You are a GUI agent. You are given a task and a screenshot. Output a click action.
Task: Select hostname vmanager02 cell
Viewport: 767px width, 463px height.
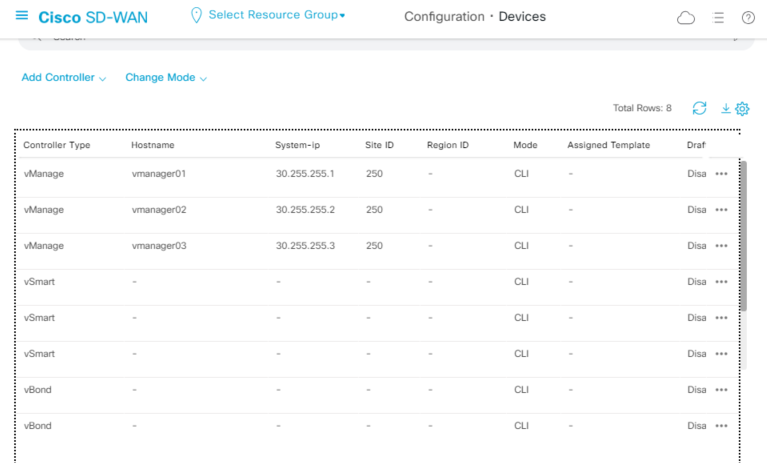[x=159, y=210]
